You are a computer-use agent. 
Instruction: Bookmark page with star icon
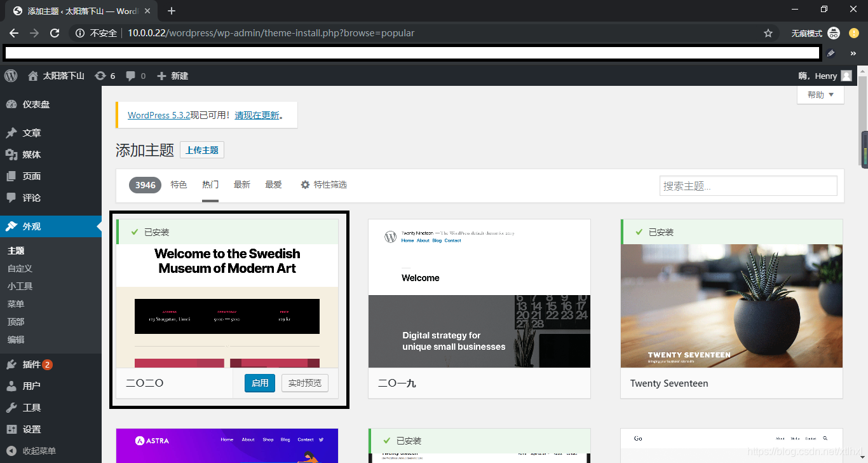click(768, 33)
